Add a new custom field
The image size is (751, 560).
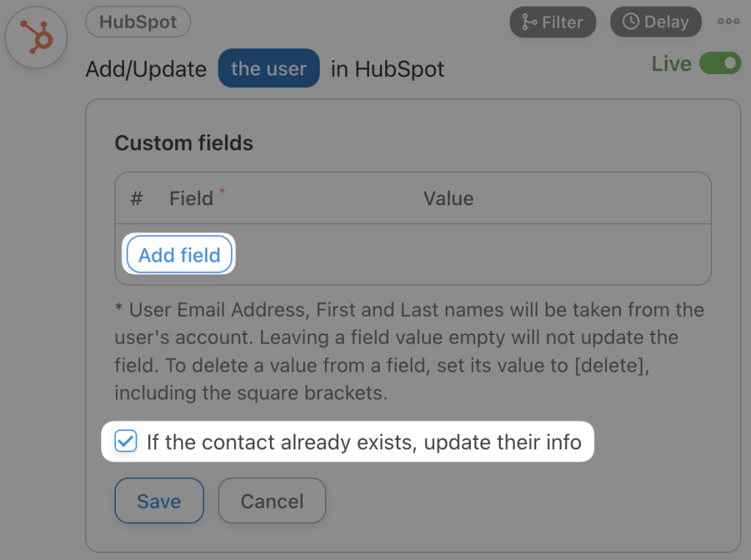pos(179,254)
